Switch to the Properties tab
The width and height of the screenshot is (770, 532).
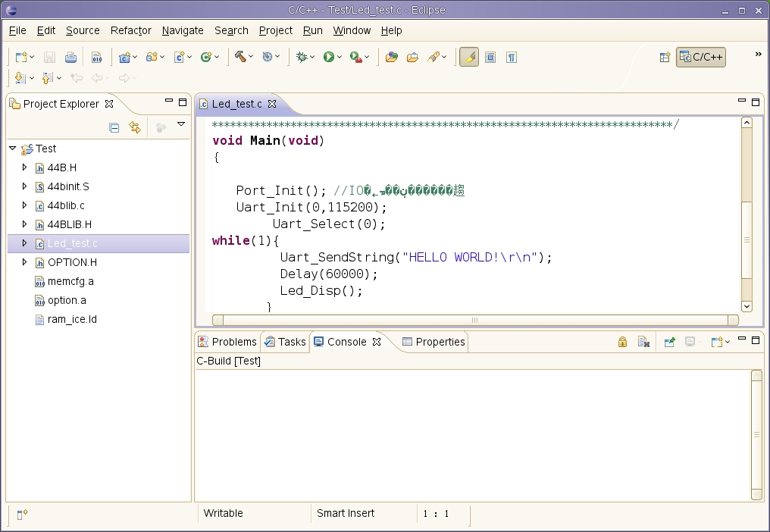[434, 342]
